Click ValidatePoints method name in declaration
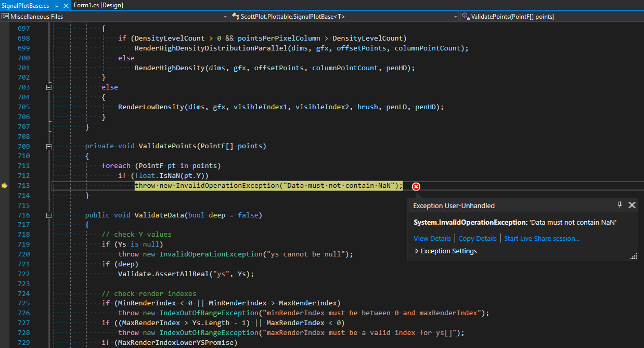 (168, 146)
